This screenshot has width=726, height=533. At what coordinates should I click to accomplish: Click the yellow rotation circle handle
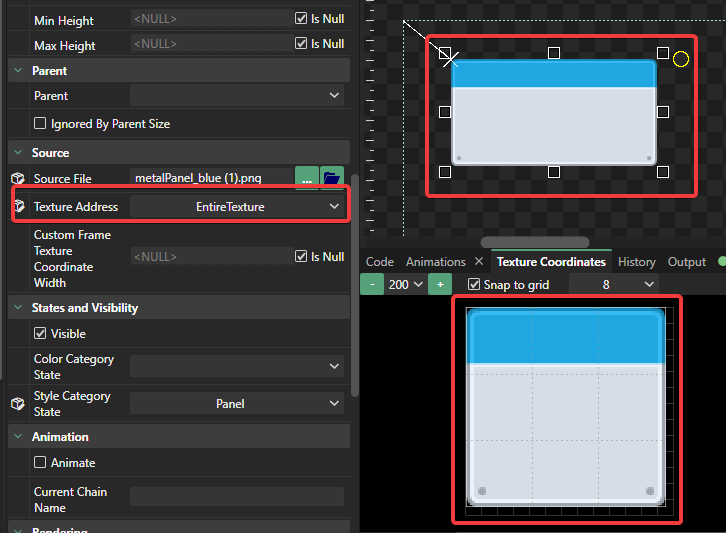tap(681, 59)
